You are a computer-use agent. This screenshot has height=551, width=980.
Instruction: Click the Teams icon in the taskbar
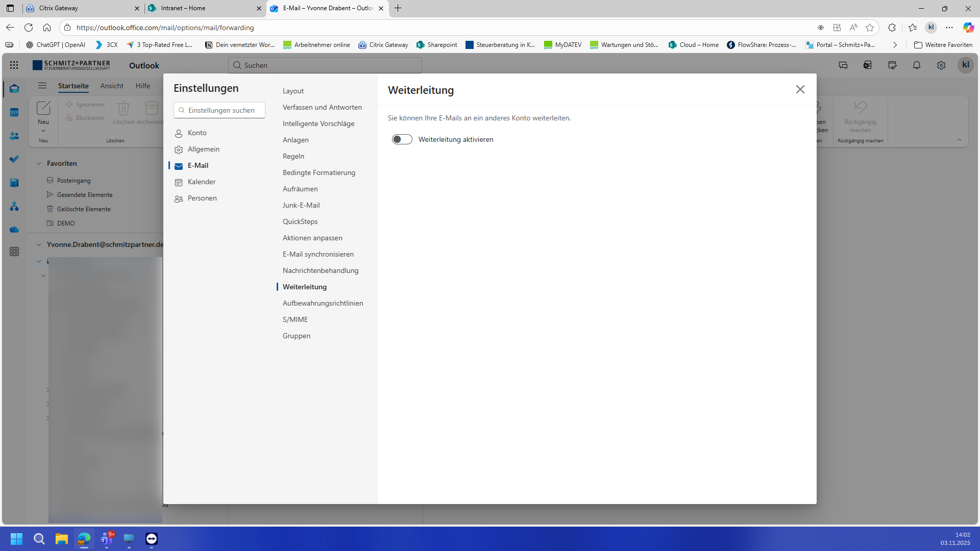[x=107, y=539]
